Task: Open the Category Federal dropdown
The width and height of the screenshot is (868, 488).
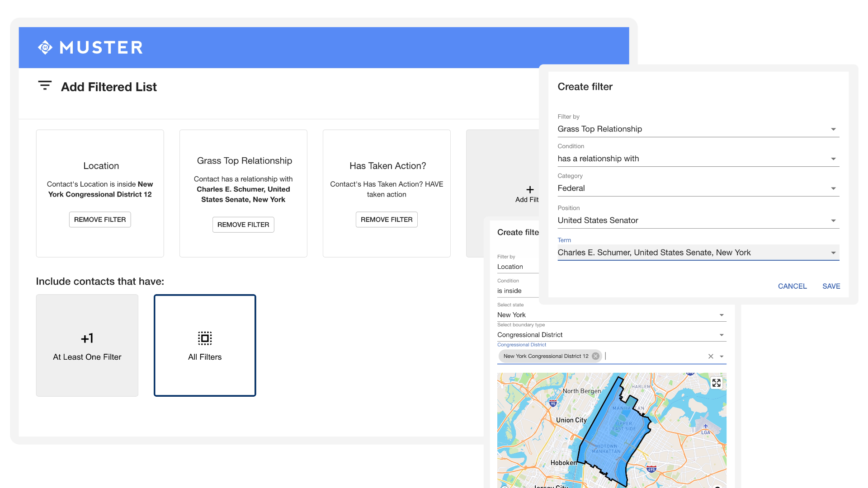Action: [698, 188]
